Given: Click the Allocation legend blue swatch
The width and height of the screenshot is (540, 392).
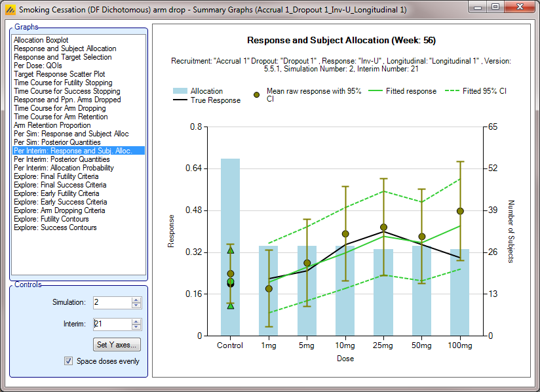Looking at the screenshot, I should click(x=180, y=91).
